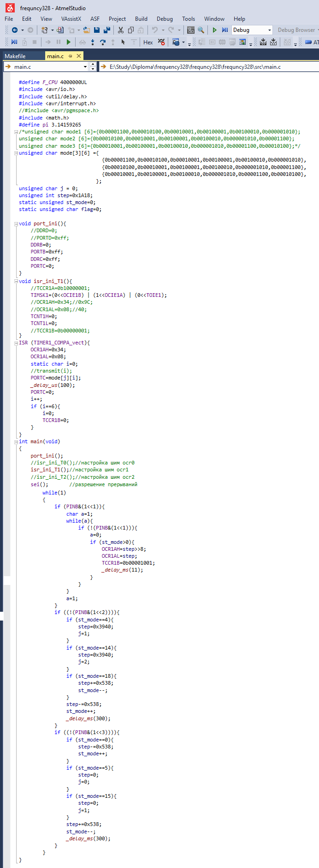Click the New Project icon

44,30
